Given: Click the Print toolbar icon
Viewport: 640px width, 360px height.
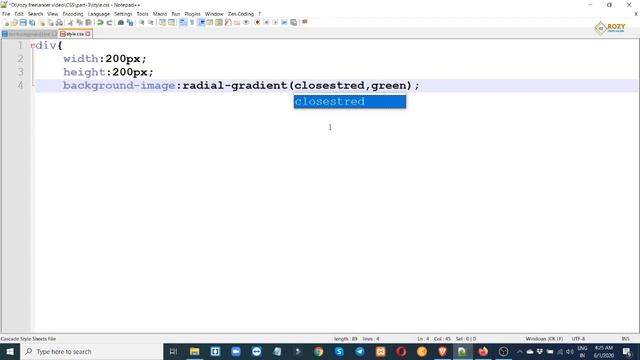Looking at the screenshot, I should tap(60, 22).
